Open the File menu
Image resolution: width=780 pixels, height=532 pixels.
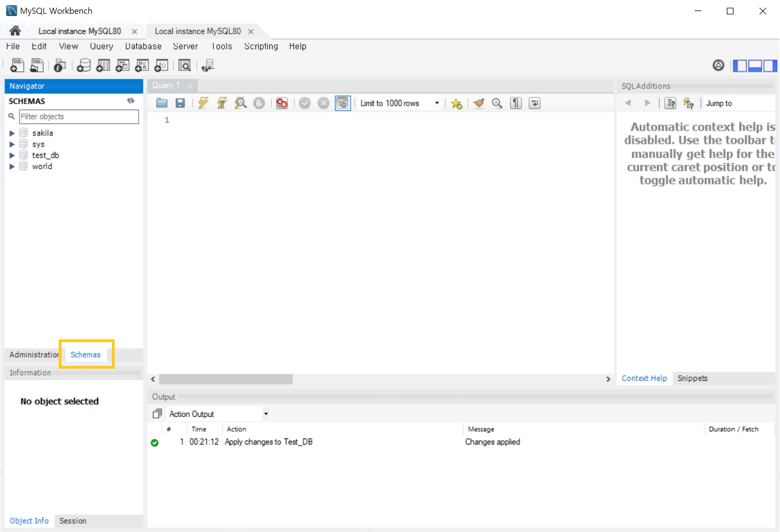[x=13, y=47]
